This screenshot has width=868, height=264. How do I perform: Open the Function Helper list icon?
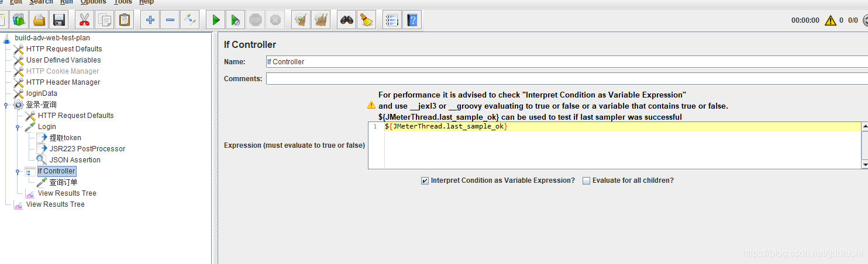tap(392, 20)
